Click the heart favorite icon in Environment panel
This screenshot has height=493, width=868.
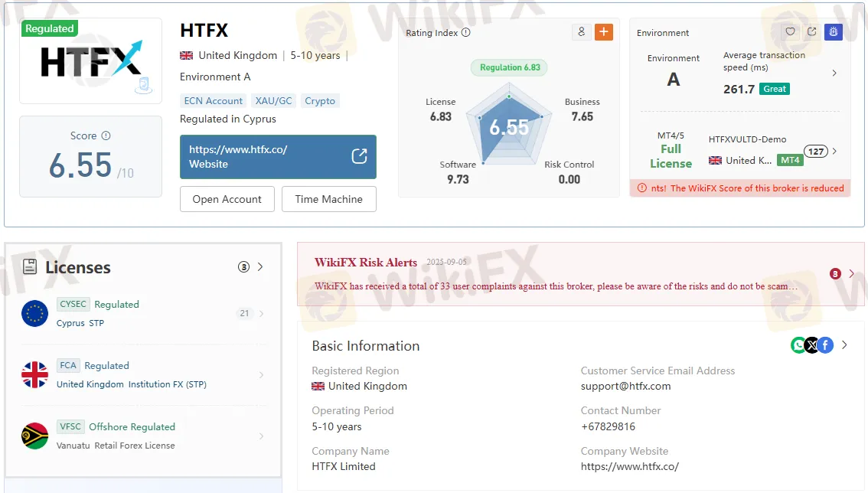[x=791, y=31]
